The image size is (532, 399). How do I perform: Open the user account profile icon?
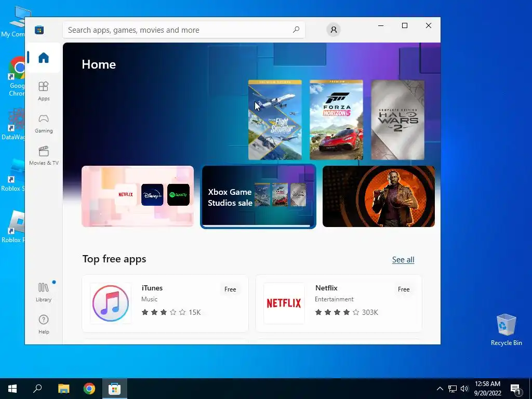[x=334, y=30]
